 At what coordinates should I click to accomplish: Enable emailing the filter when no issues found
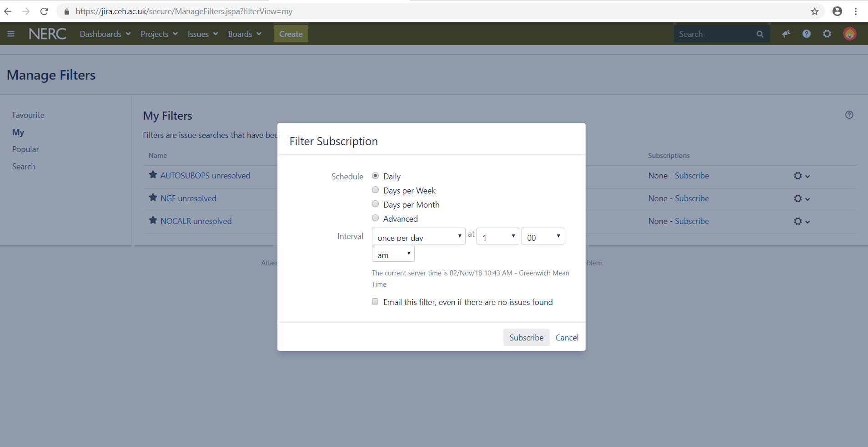tap(375, 301)
